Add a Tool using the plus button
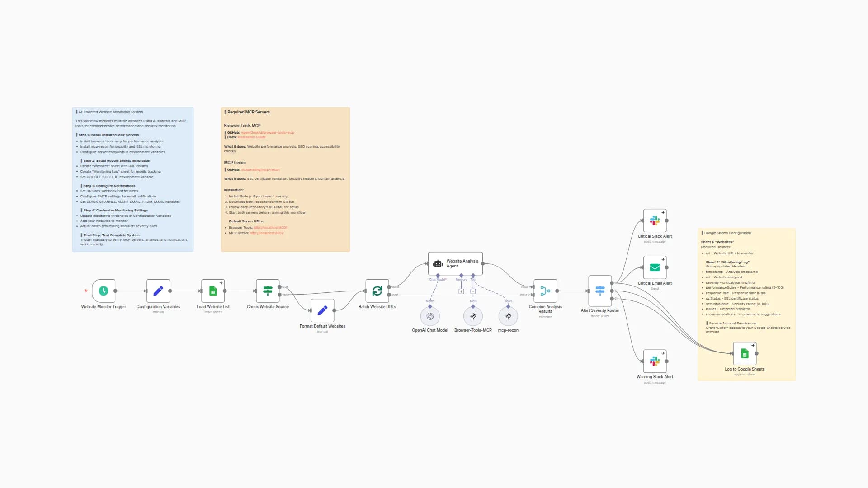Viewport: 868px width, 488px height. [x=473, y=291]
